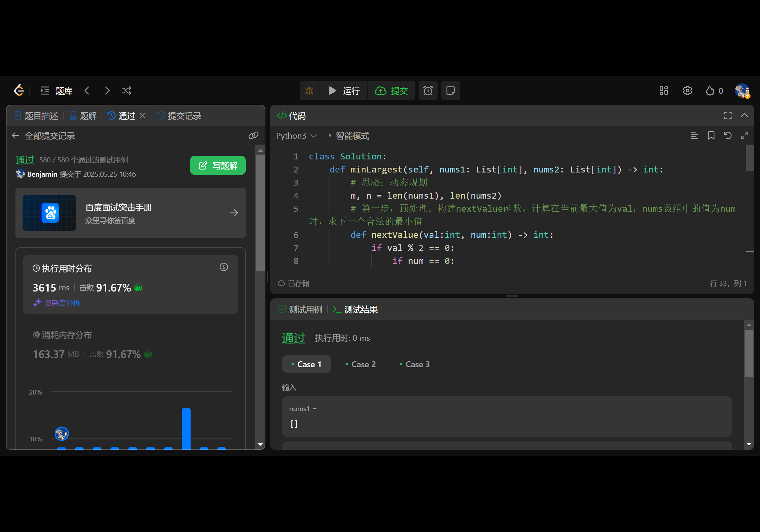760x532 pixels.
Task: Click the green 写题解 button
Action: 218,165
